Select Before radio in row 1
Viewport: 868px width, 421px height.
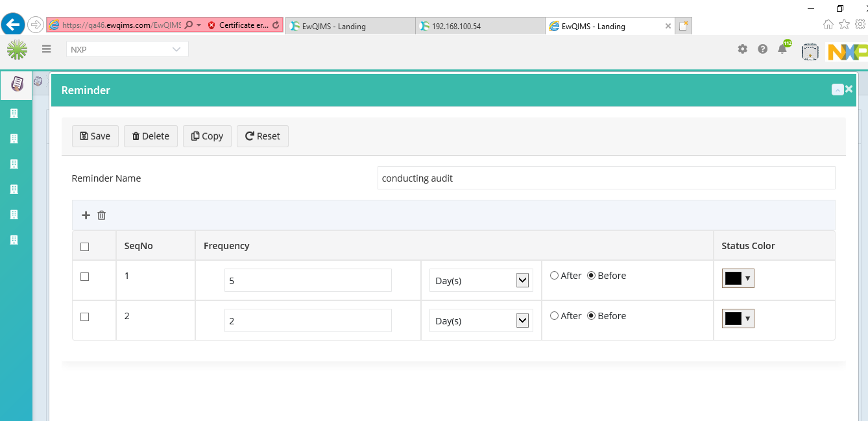click(x=591, y=276)
